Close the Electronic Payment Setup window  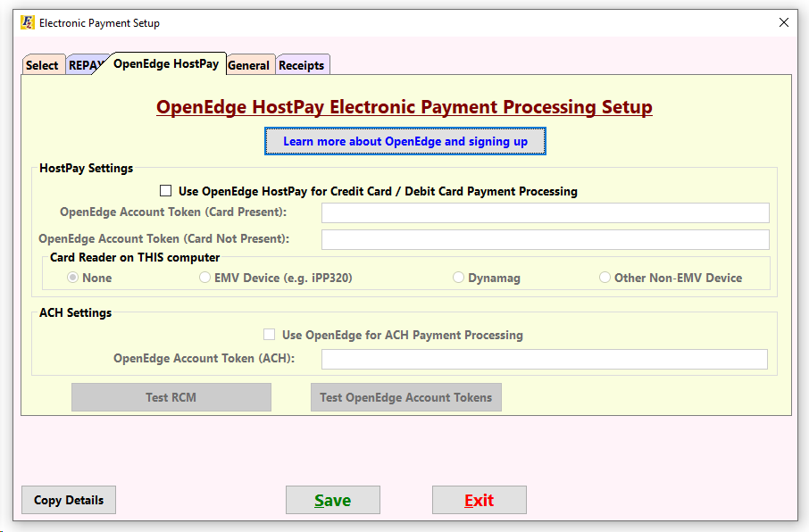point(784,22)
